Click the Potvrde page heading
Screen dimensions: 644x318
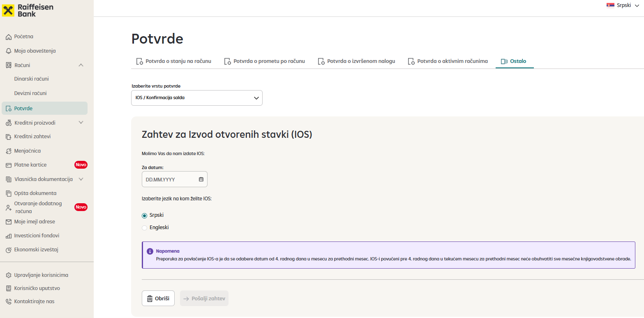pyautogui.click(x=157, y=39)
